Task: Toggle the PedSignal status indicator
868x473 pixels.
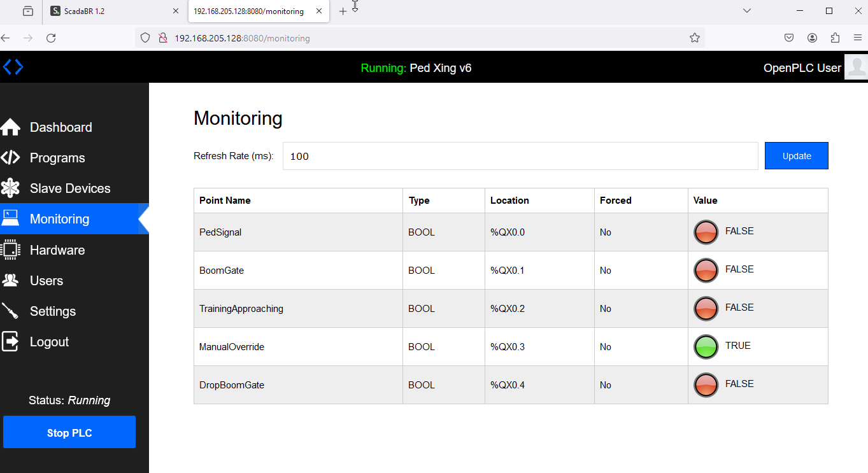Action: (706, 232)
